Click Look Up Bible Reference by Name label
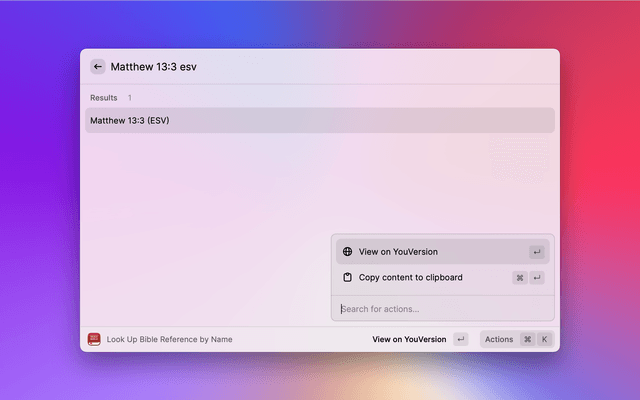This screenshot has width=640, height=400. pyautogui.click(x=169, y=339)
